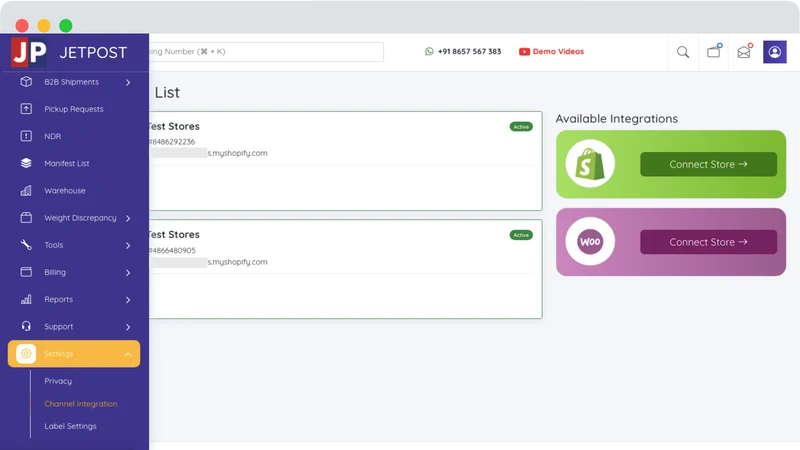The image size is (800, 450).
Task: Click the WooCommerce Woo logo
Action: coord(590,241)
